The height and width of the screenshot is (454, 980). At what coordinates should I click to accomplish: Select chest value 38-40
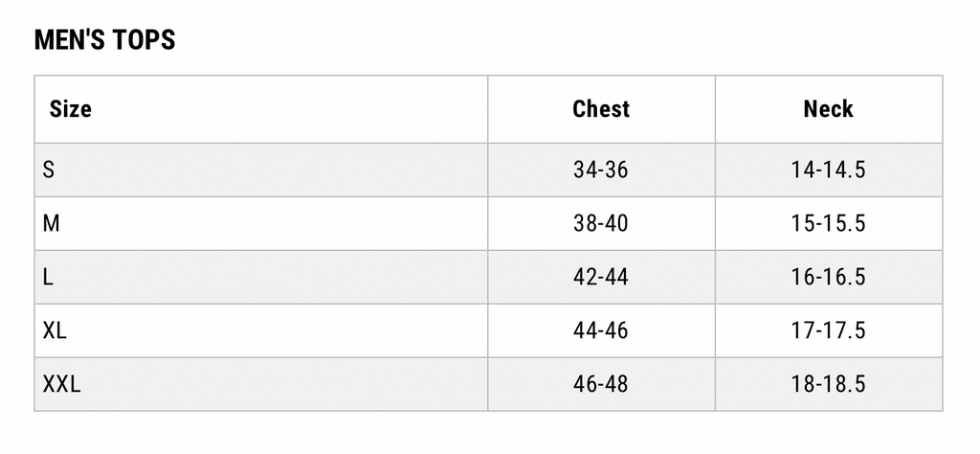click(x=601, y=223)
